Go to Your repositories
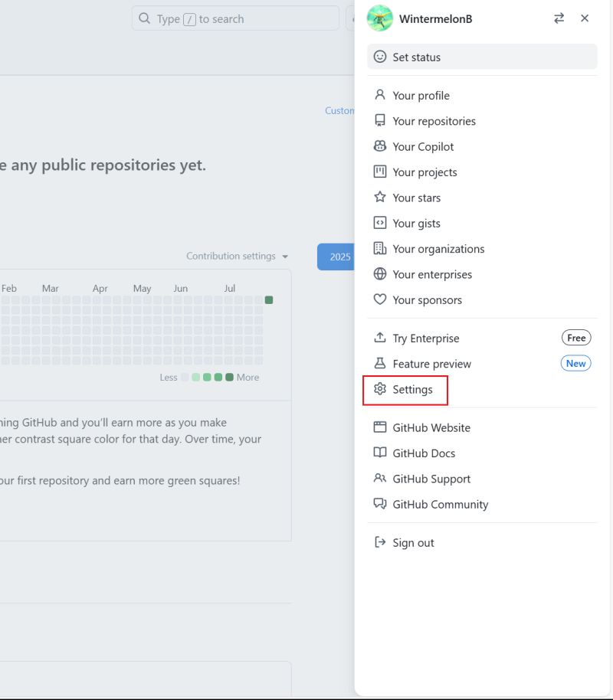Viewport: 613px width, 700px height. [x=434, y=121]
